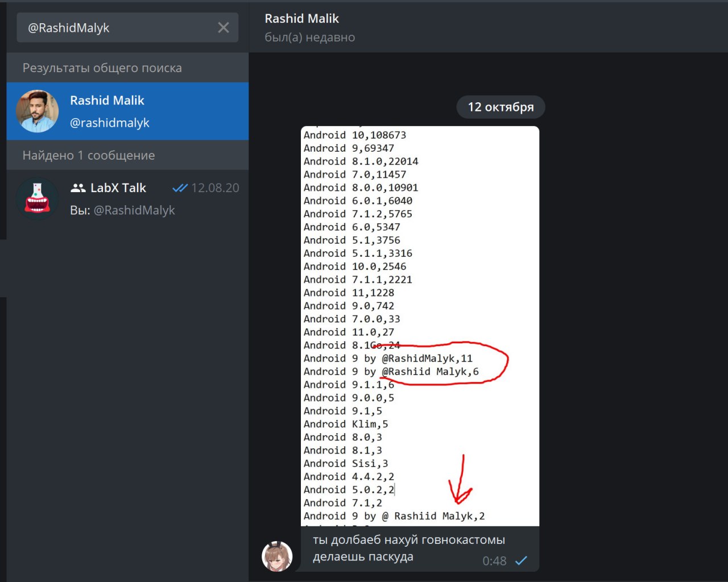Click Rashid Malik's profile photo in results

pos(38,111)
